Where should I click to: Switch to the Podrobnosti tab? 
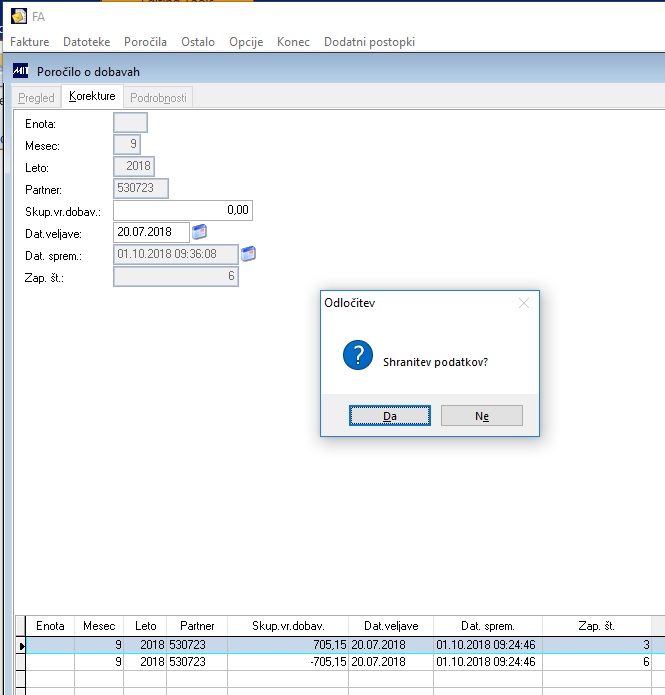pos(158,98)
